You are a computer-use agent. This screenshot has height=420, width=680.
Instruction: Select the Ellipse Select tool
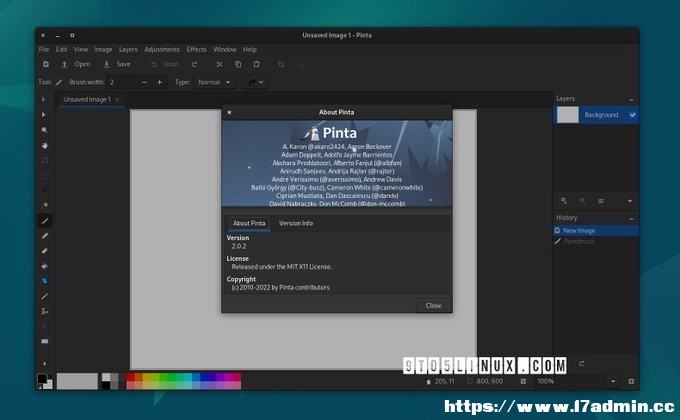(44, 175)
